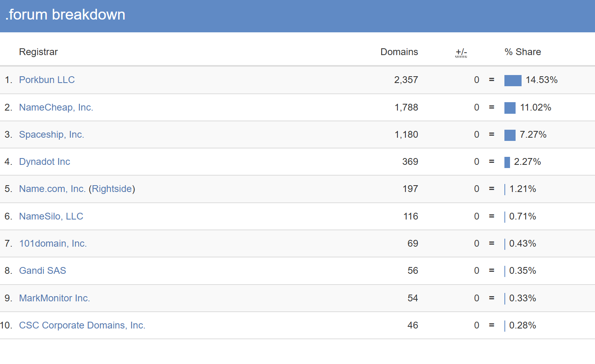Image resolution: width=595 pixels, height=364 pixels.
Task: Open the Gandi SAS registrar link
Action: [x=42, y=271]
